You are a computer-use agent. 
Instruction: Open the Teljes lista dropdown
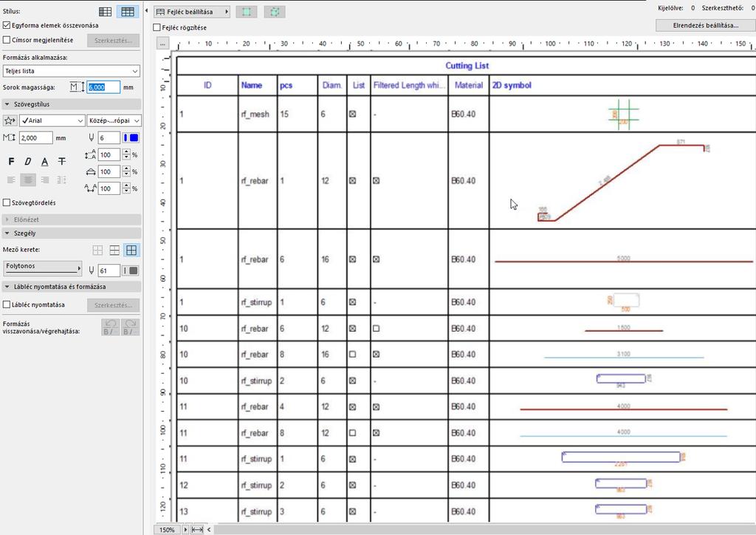pos(72,71)
